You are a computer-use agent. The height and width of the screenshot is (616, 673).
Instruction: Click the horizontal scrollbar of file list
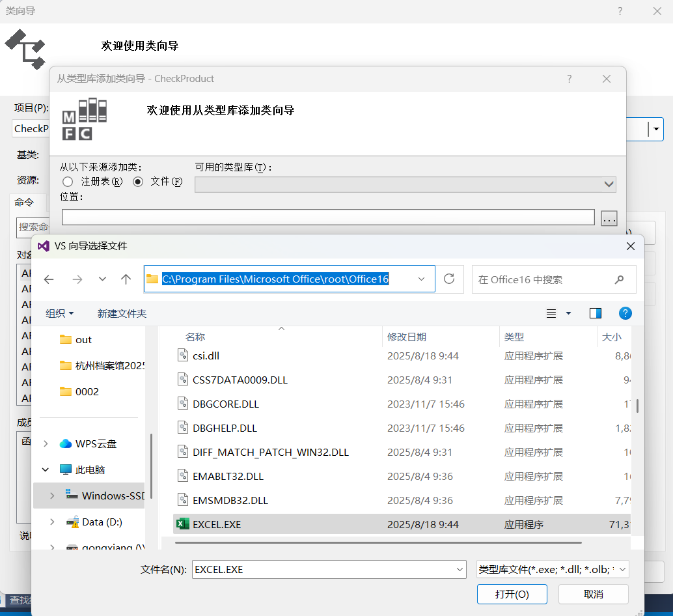tap(378, 542)
